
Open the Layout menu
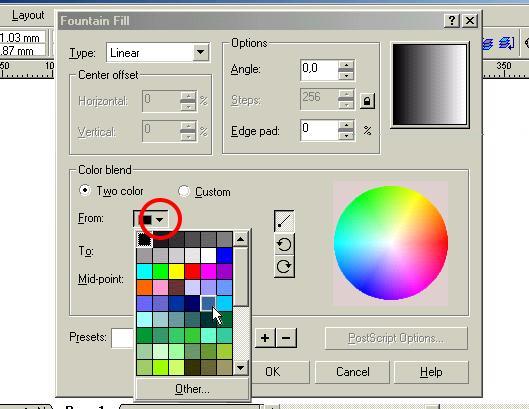(28, 16)
